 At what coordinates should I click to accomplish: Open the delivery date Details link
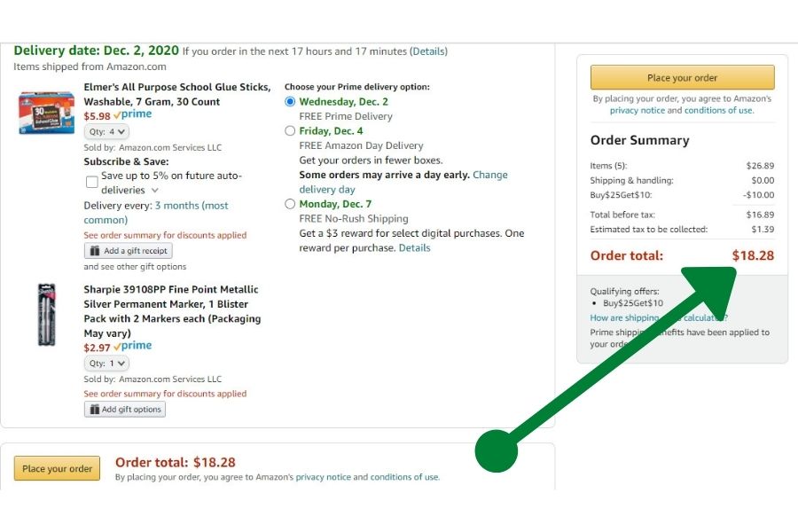[429, 51]
